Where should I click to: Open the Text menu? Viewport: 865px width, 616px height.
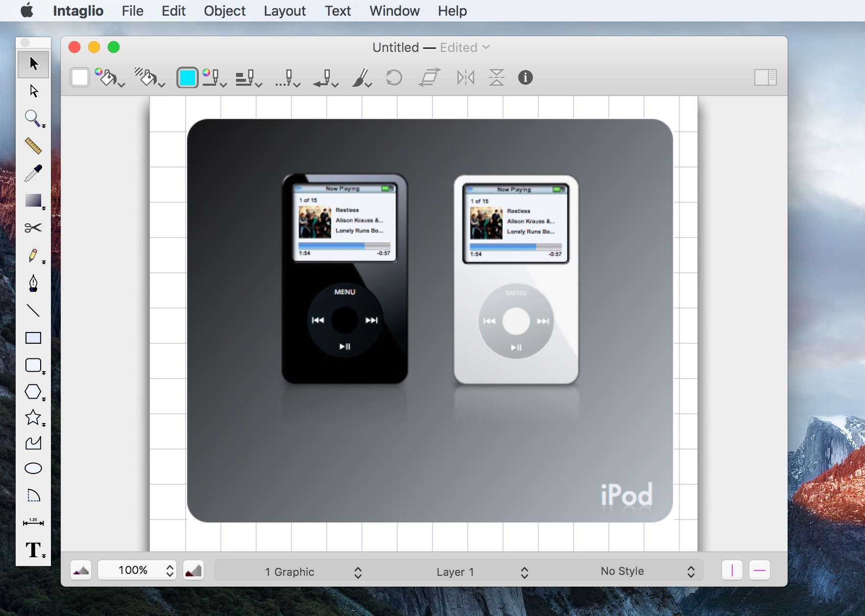(x=338, y=11)
